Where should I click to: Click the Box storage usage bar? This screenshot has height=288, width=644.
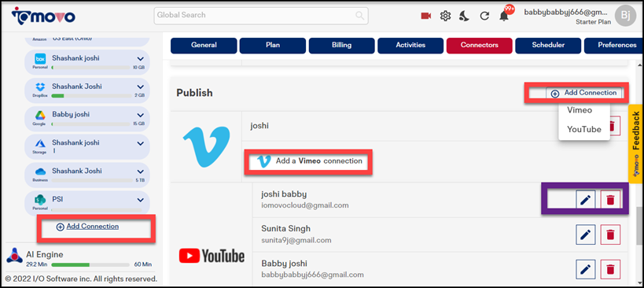point(91,68)
